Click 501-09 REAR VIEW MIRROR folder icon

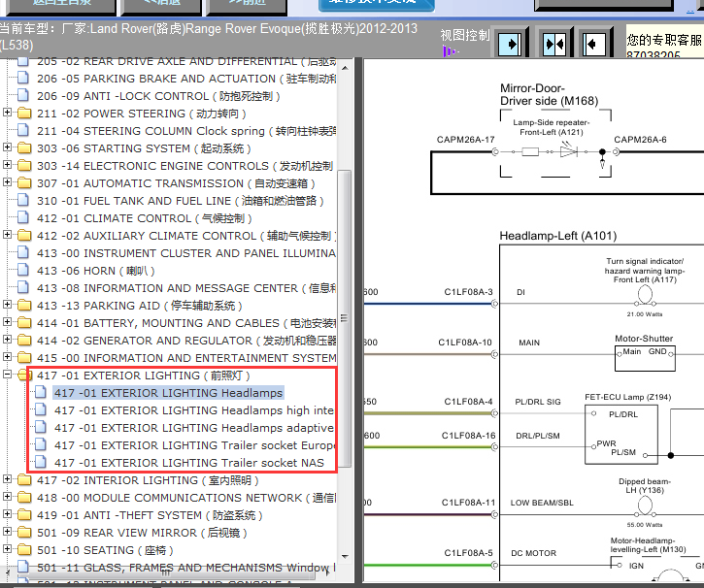tap(24, 533)
